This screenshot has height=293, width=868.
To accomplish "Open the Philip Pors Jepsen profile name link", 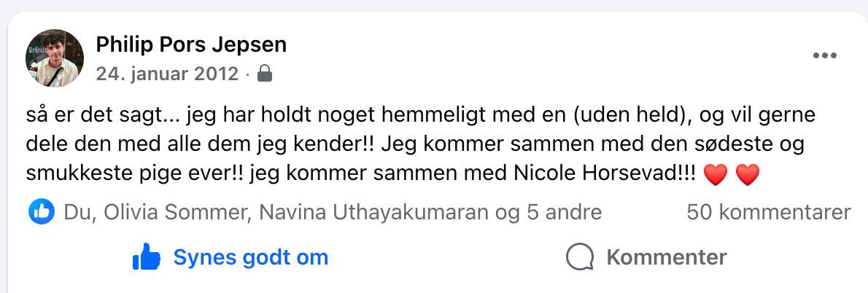I will point(191,45).
